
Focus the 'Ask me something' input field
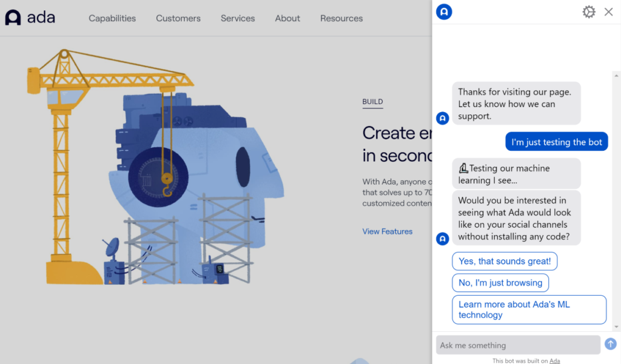[x=518, y=345]
